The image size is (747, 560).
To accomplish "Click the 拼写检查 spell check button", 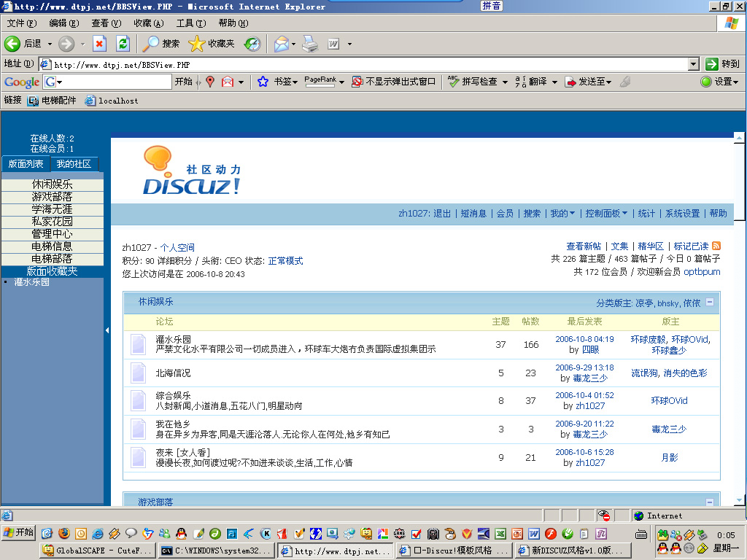I will tap(474, 82).
